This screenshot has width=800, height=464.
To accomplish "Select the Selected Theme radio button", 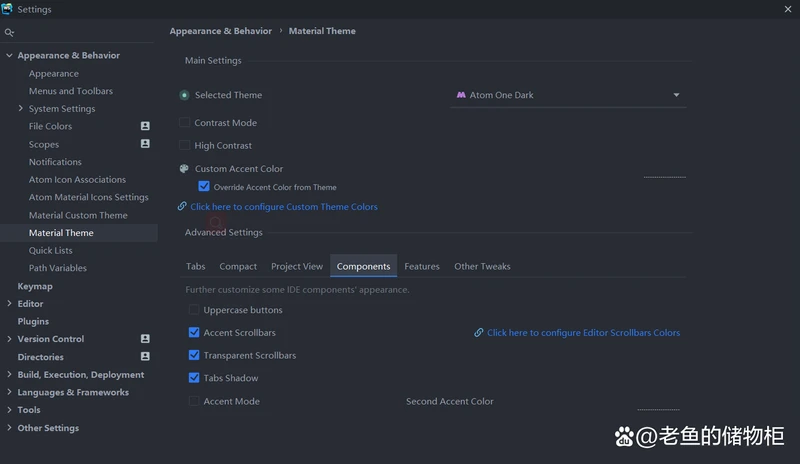I will (x=184, y=95).
